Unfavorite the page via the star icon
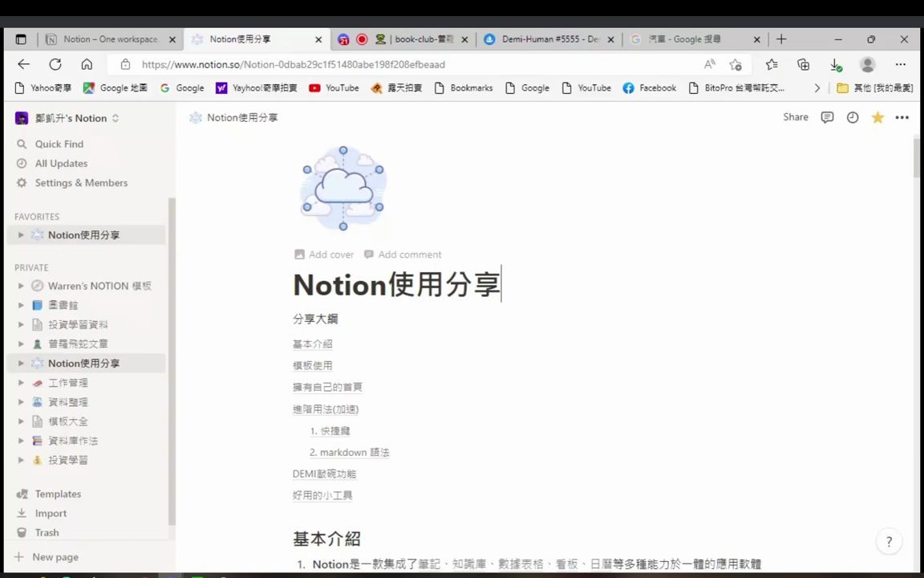924x578 pixels. coord(877,117)
